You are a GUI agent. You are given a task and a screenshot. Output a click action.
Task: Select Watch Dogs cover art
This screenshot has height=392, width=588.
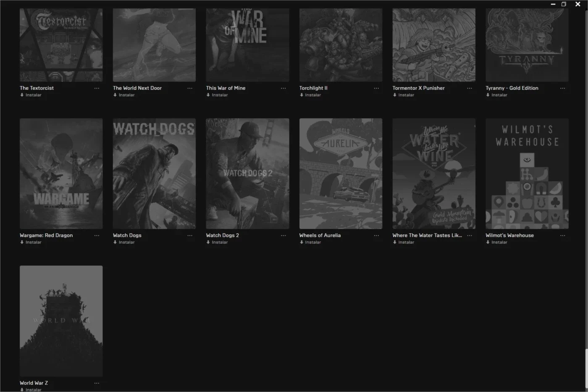point(155,174)
